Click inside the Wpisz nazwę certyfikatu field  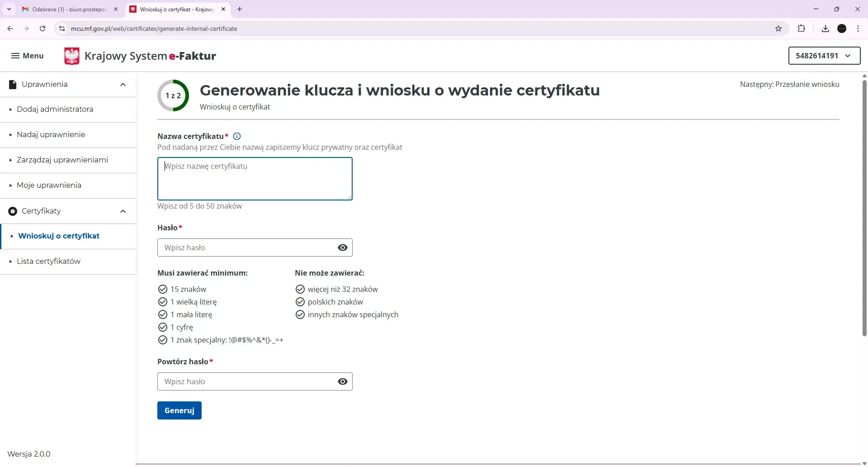click(255, 179)
